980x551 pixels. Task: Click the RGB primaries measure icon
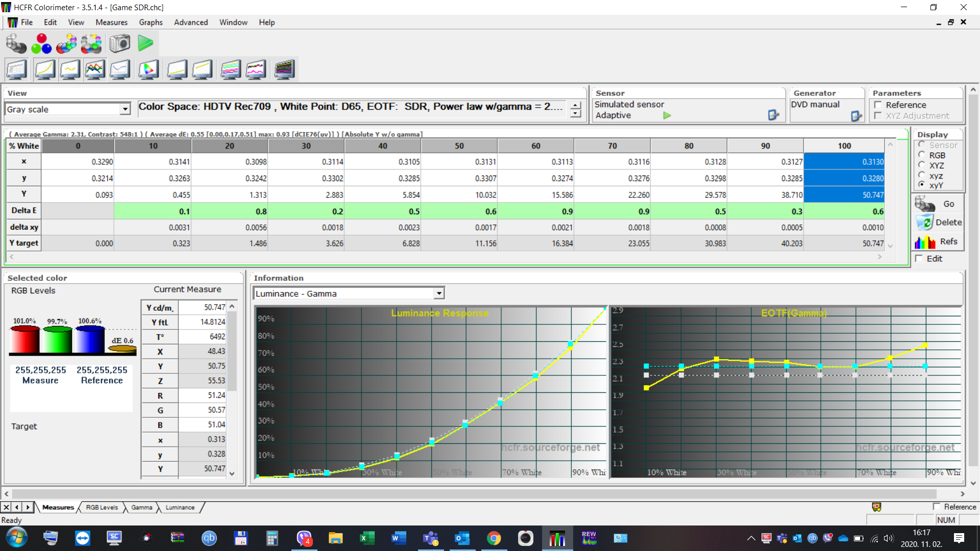pos(41,44)
